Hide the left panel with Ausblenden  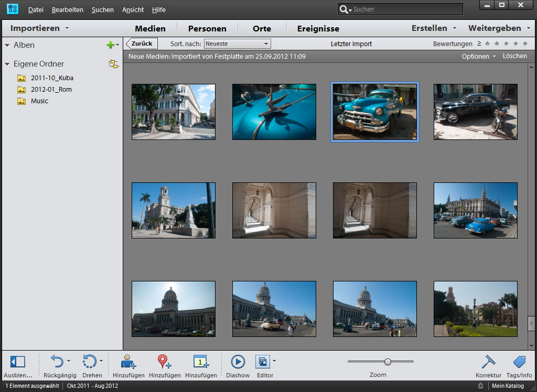(x=18, y=362)
